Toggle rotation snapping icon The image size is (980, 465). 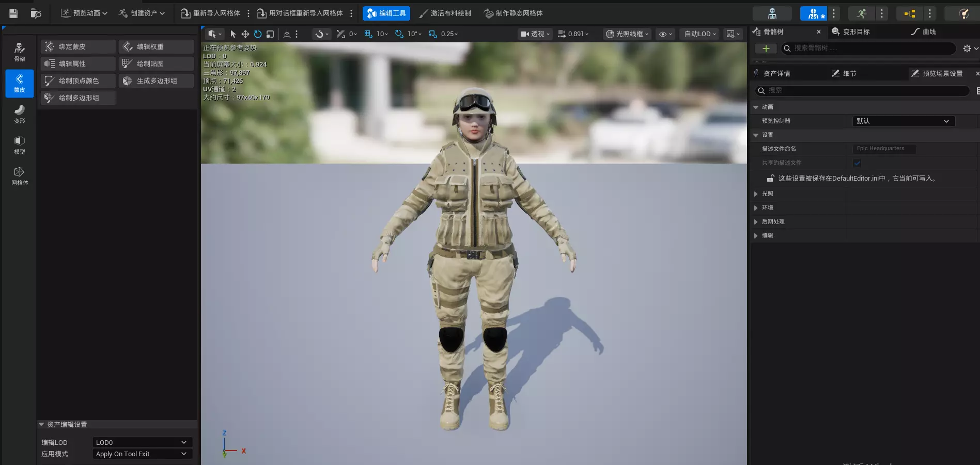coord(399,34)
